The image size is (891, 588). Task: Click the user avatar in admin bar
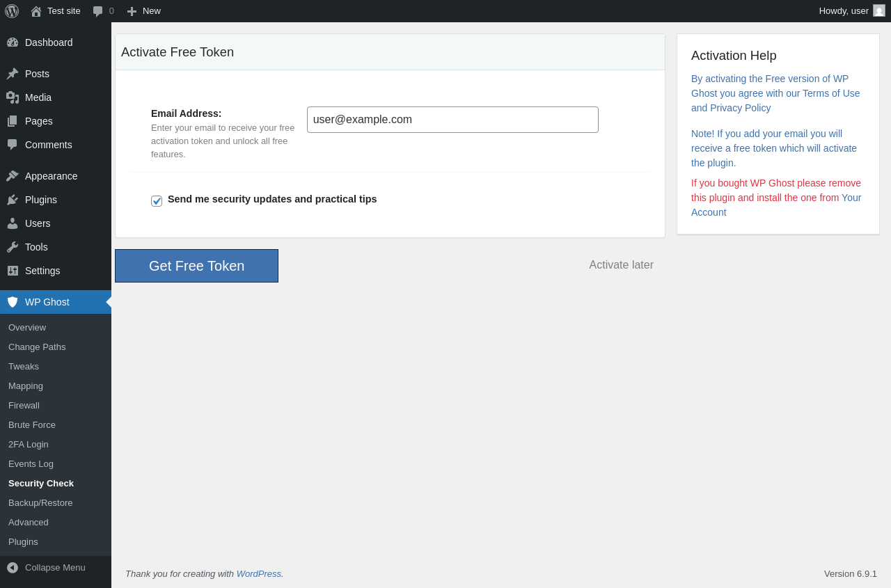879,11
